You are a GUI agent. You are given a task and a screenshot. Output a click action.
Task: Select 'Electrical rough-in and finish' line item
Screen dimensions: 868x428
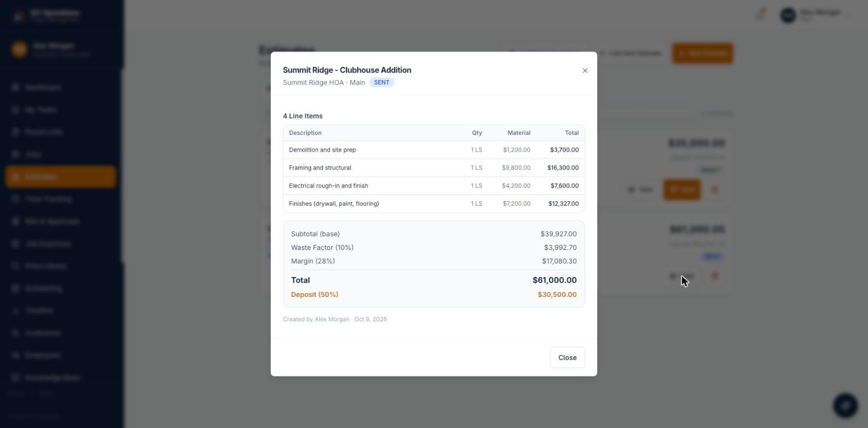point(434,186)
